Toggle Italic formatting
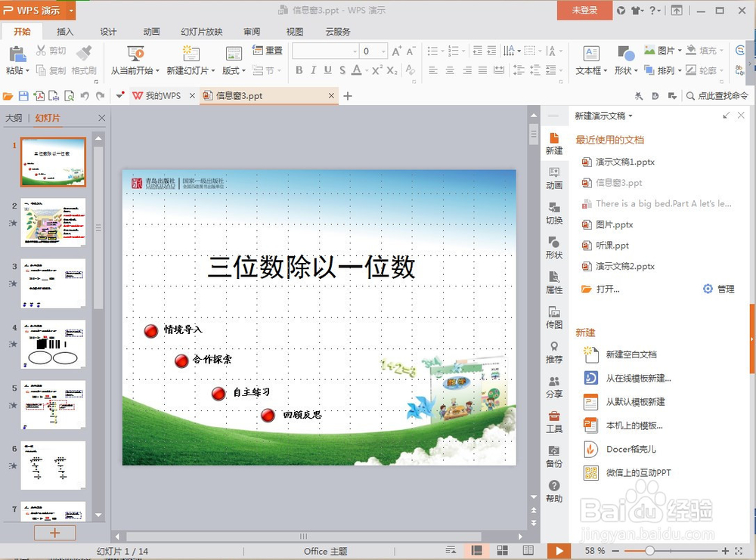Viewport: 756px width, 560px height. coord(314,70)
